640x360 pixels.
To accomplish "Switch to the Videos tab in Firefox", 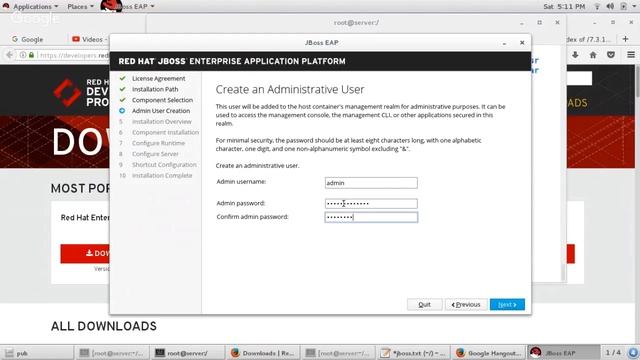I will (89, 40).
